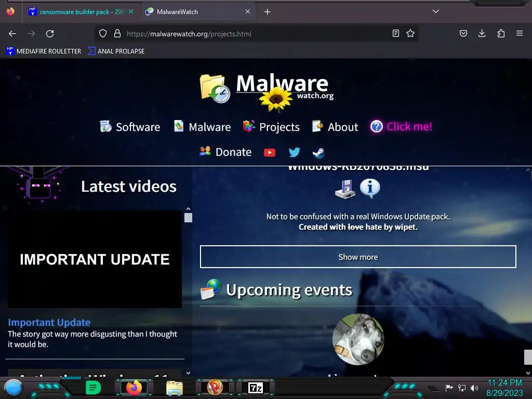
Task: Open the extensions puzzle icon
Action: [x=501, y=33]
